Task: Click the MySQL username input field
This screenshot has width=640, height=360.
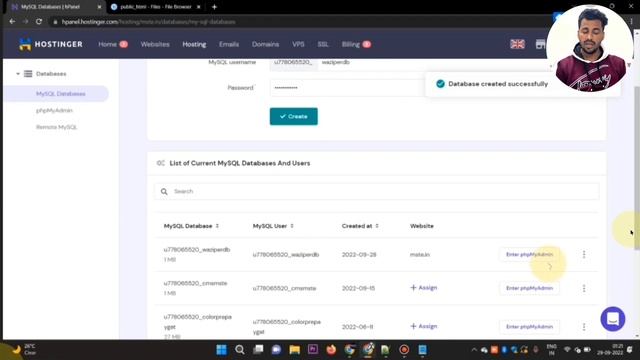Action: (x=371, y=62)
